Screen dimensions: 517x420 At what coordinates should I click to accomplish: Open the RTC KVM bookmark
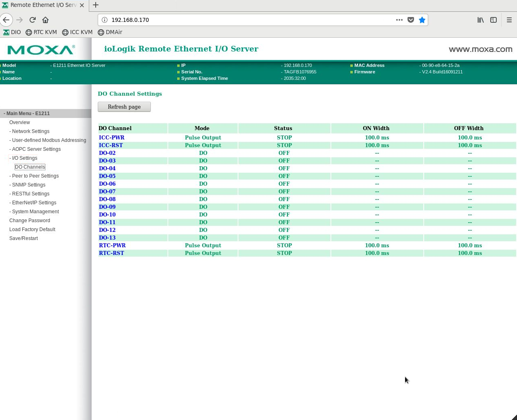tap(41, 32)
